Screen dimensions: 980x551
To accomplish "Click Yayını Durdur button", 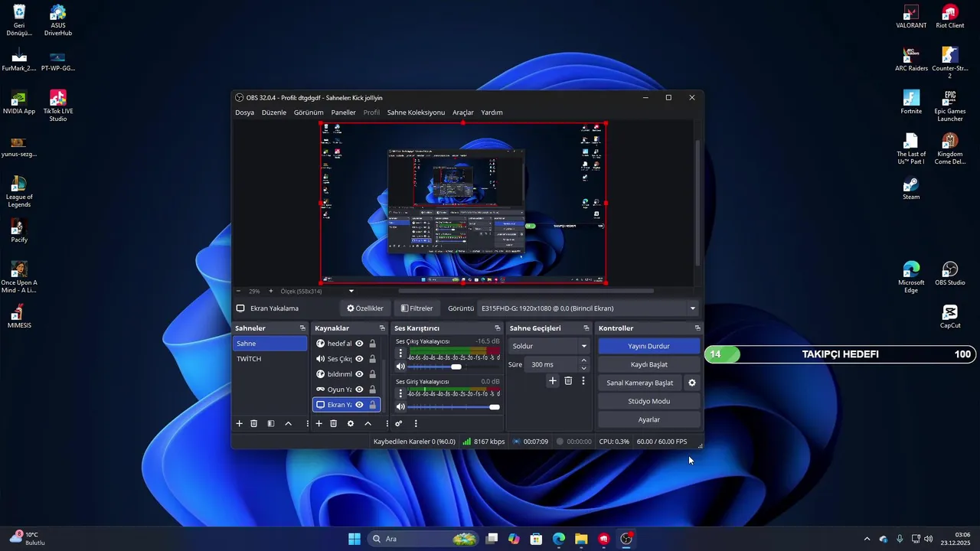I will (648, 346).
